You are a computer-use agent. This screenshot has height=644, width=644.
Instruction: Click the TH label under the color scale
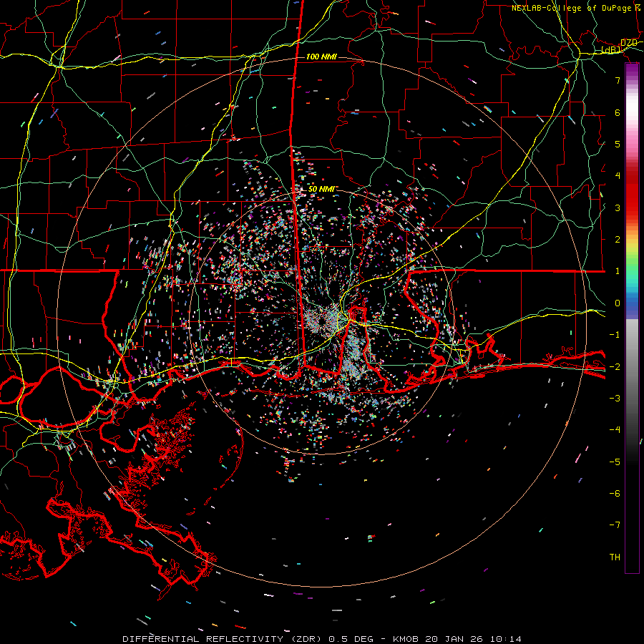click(615, 557)
